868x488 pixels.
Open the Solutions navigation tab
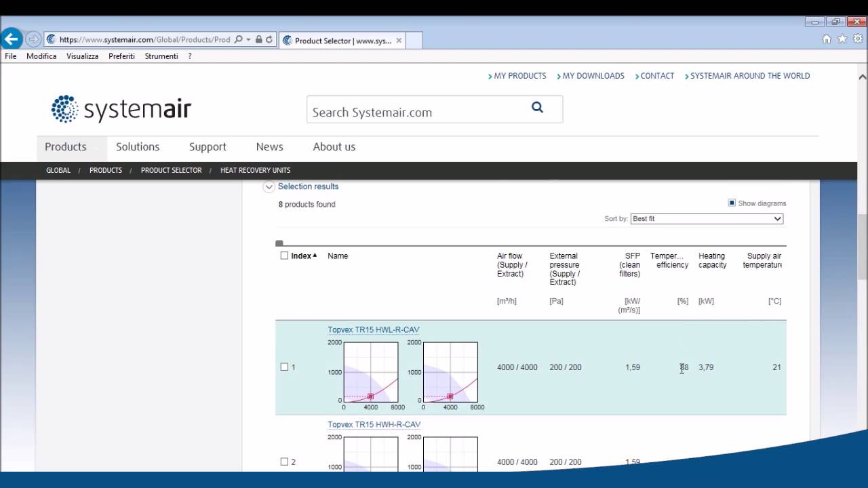(138, 147)
